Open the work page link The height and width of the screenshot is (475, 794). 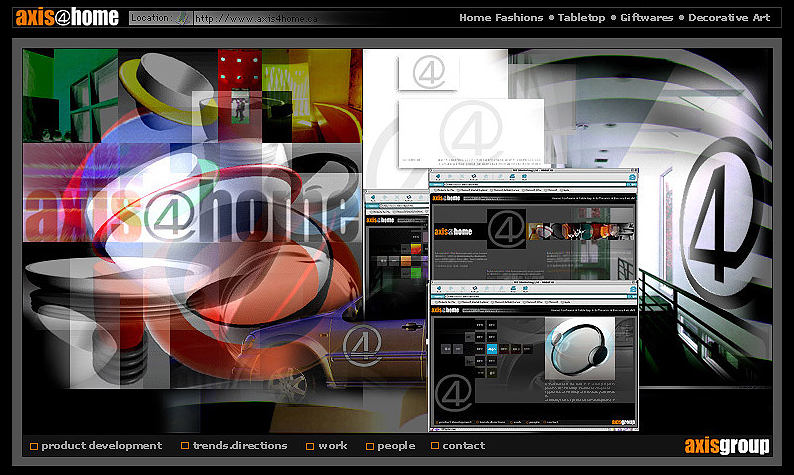point(327,446)
